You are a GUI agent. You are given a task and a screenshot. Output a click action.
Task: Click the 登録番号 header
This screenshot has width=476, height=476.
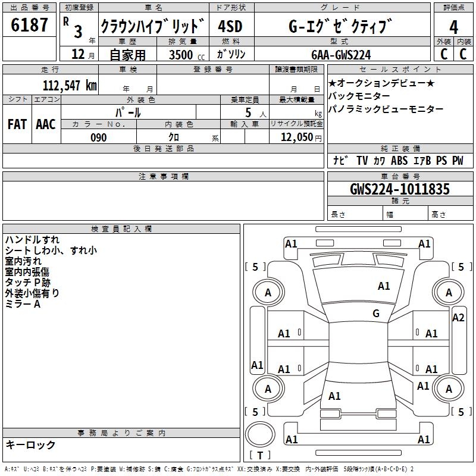click(x=213, y=69)
